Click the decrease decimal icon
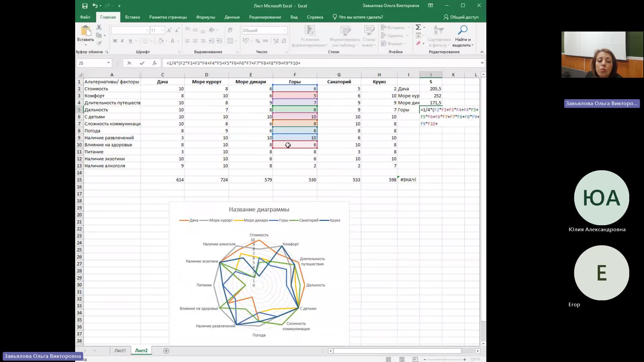This screenshot has width=644, height=362. 284,41
